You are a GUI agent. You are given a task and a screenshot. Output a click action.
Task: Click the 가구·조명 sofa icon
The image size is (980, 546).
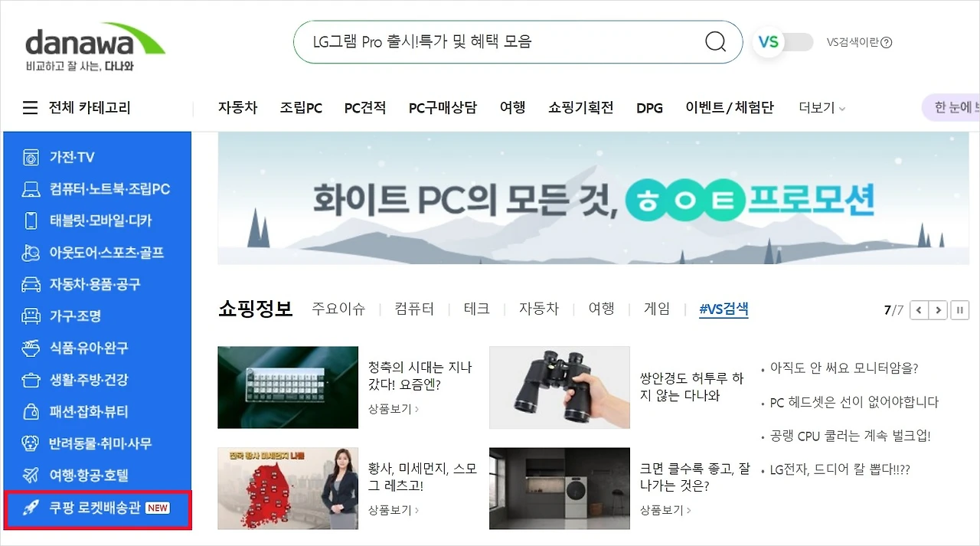pos(31,316)
